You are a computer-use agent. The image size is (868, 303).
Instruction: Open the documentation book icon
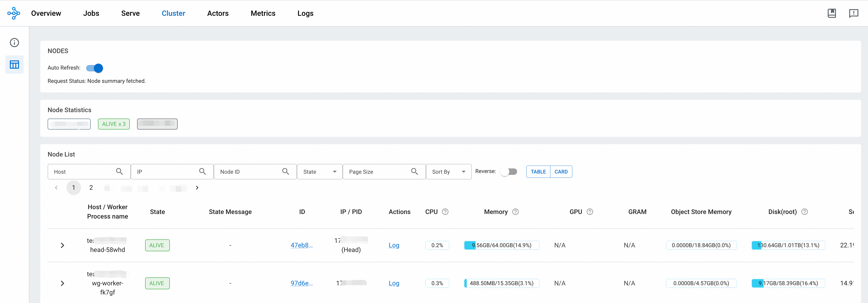832,13
